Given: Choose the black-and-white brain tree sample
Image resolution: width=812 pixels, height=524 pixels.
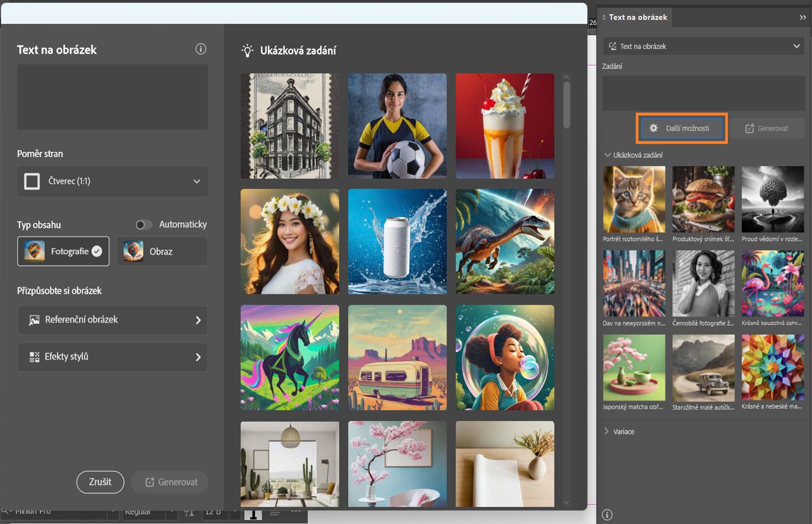Looking at the screenshot, I should coord(773,199).
